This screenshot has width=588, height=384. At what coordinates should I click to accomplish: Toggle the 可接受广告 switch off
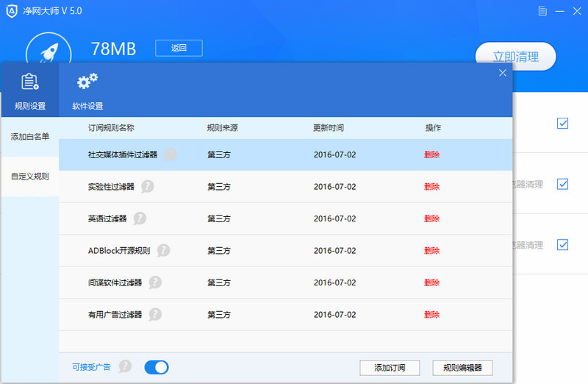pyautogui.click(x=157, y=367)
